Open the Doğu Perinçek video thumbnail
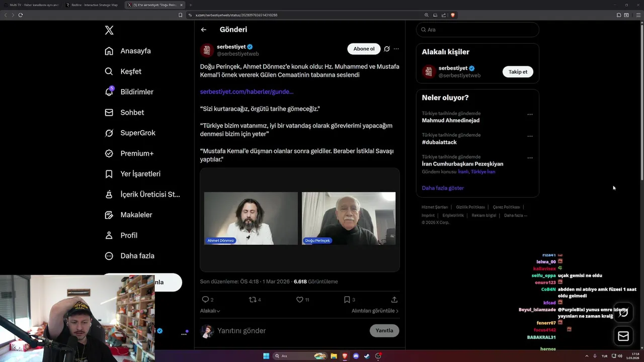The height and width of the screenshot is (362, 644). 349,218
